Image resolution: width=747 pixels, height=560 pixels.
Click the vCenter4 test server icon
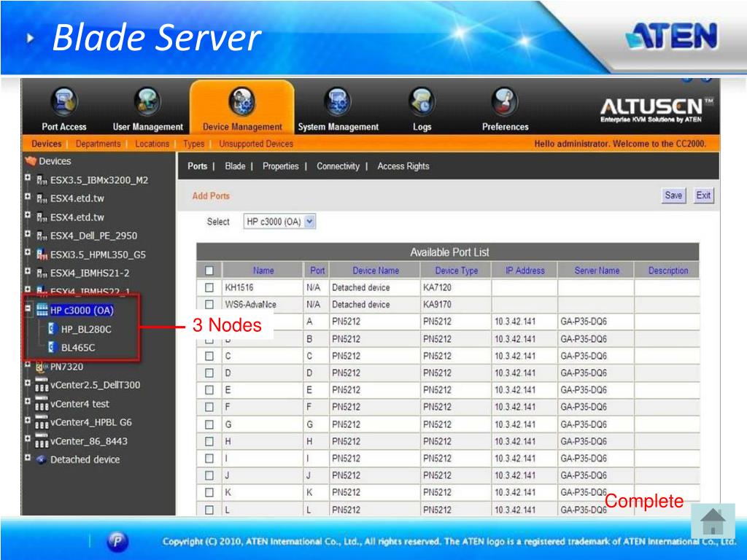click(x=42, y=403)
